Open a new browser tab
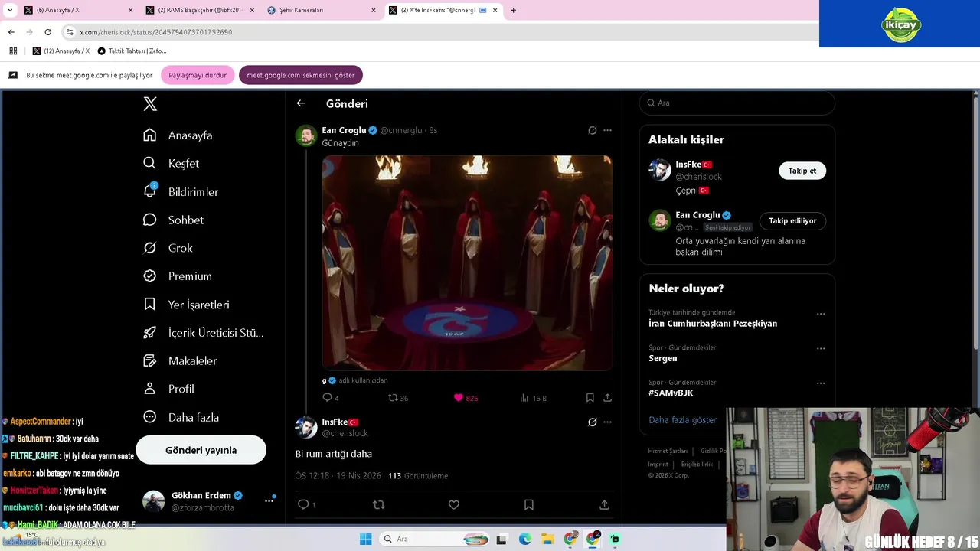Image resolution: width=980 pixels, height=551 pixels. (513, 11)
